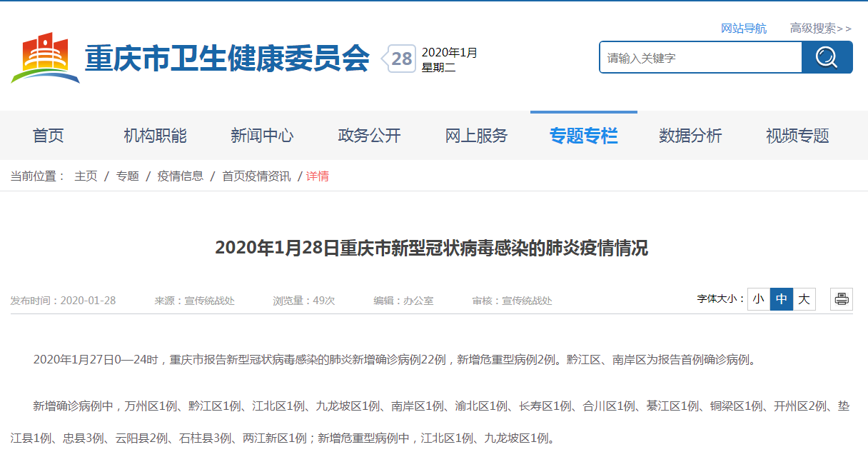This screenshot has width=868, height=472.
Task: Click 首页疫情资讯 breadcrumb link
Action: (256, 176)
